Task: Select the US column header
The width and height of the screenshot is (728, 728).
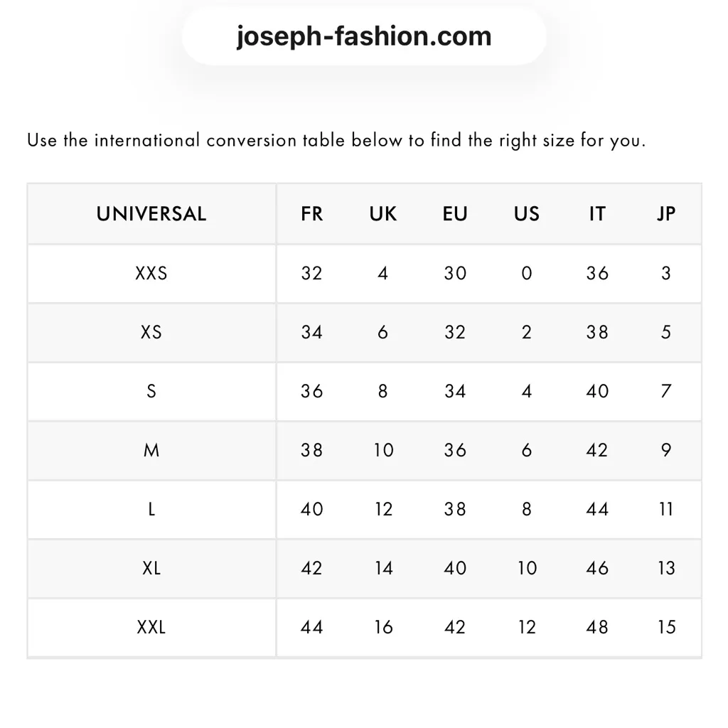Action: (527, 214)
